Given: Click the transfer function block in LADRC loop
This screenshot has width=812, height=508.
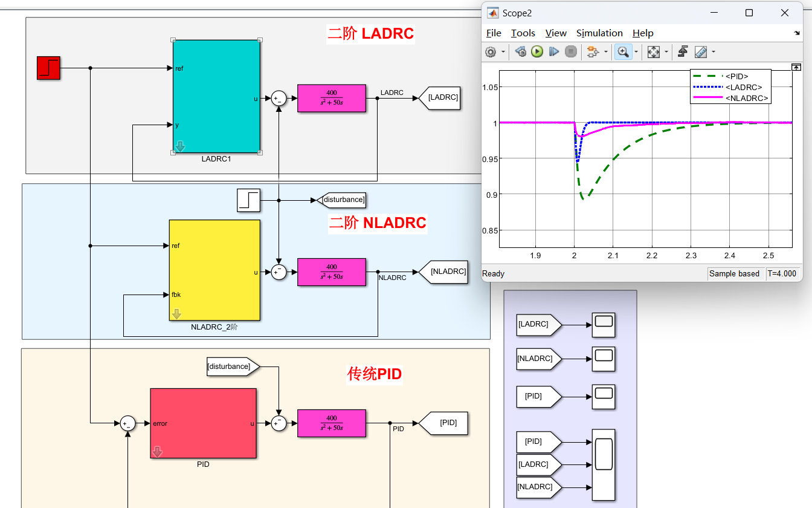Looking at the screenshot, I should click(x=332, y=98).
